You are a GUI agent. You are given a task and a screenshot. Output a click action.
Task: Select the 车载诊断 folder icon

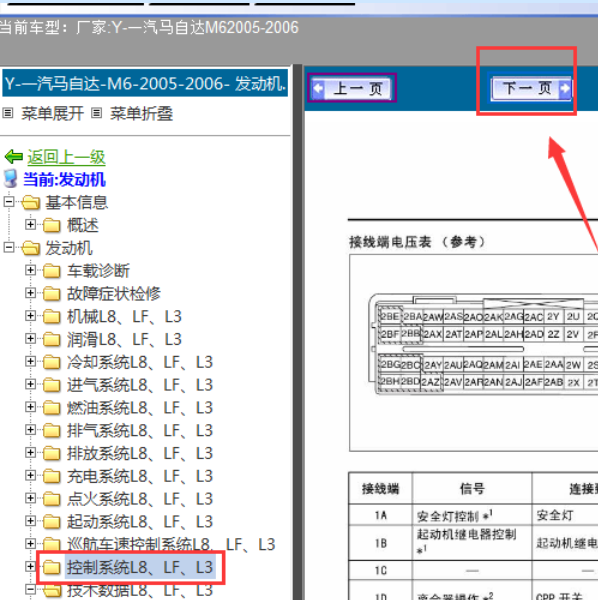(52, 271)
